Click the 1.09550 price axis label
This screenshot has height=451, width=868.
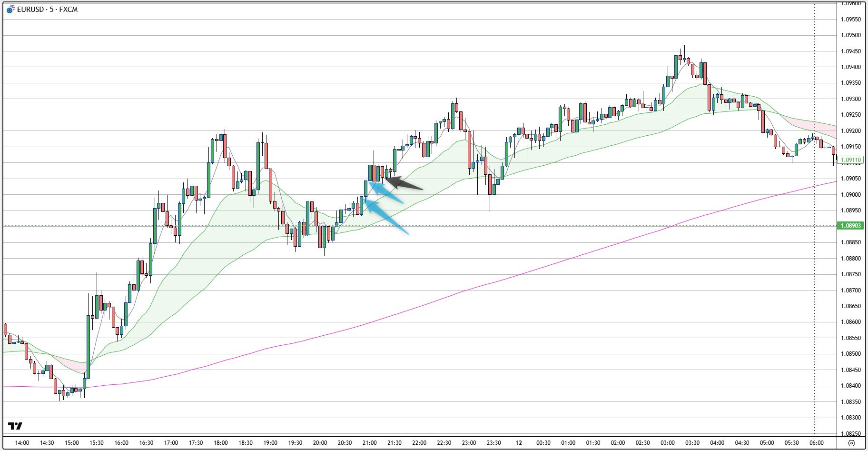tap(851, 20)
